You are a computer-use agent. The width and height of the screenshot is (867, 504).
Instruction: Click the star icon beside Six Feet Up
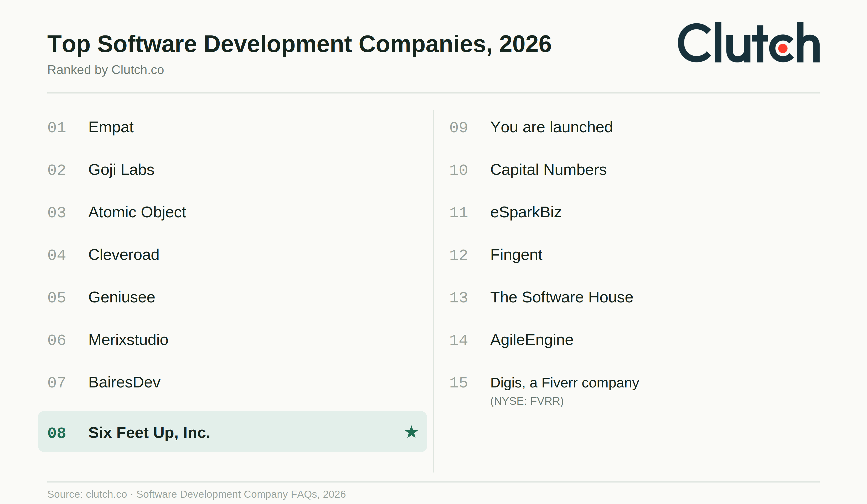tap(411, 432)
